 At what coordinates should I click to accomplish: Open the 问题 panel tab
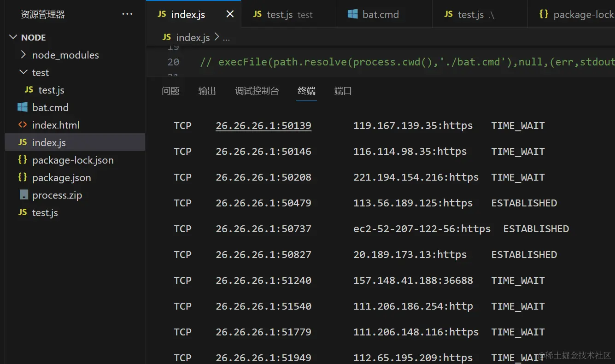click(170, 91)
